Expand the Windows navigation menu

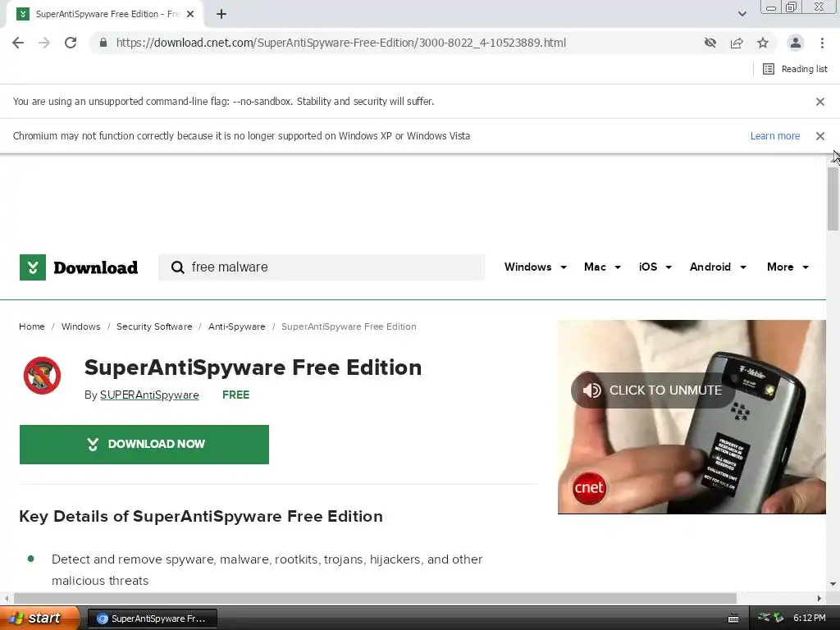[535, 267]
